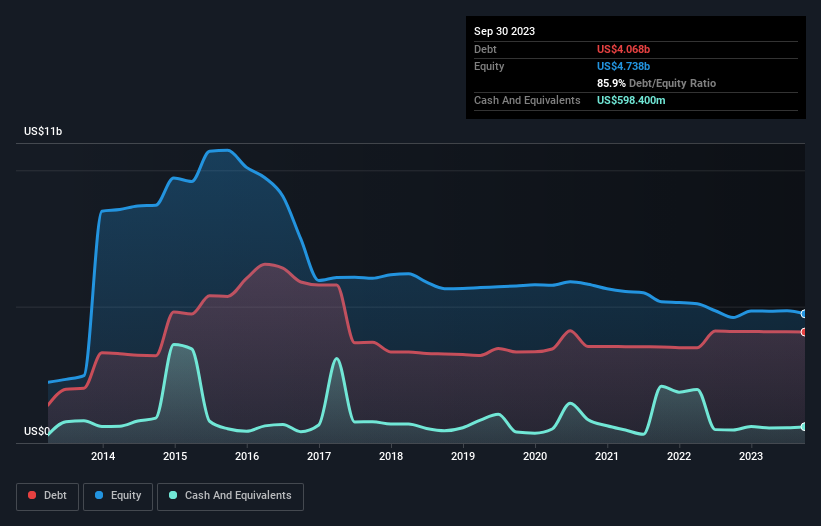Click the US$11b y-axis label
The height and width of the screenshot is (526, 821).
pyautogui.click(x=43, y=131)
